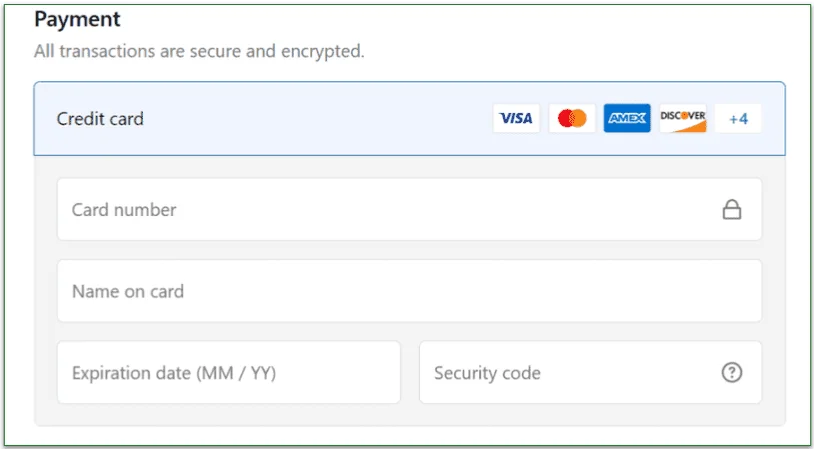Image resolution: width=814 pixels, height=449 pixels.
Task: Show the +4 additional card brands
Action: [738, 118]
